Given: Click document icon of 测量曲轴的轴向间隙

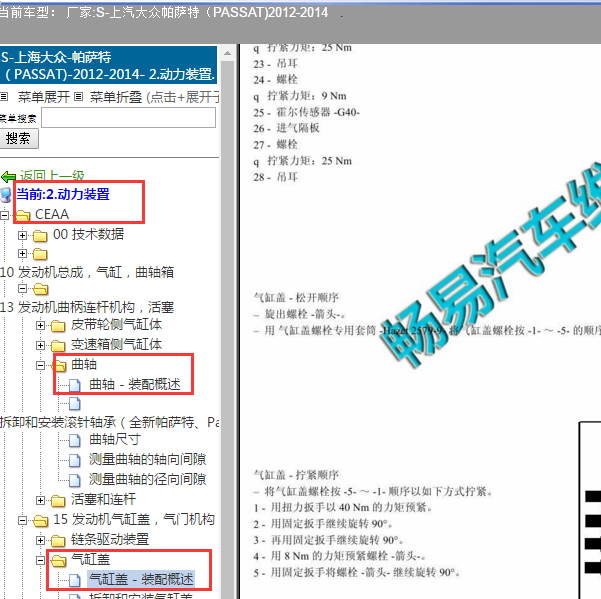Looking at the screenshot, I should 74,460.
